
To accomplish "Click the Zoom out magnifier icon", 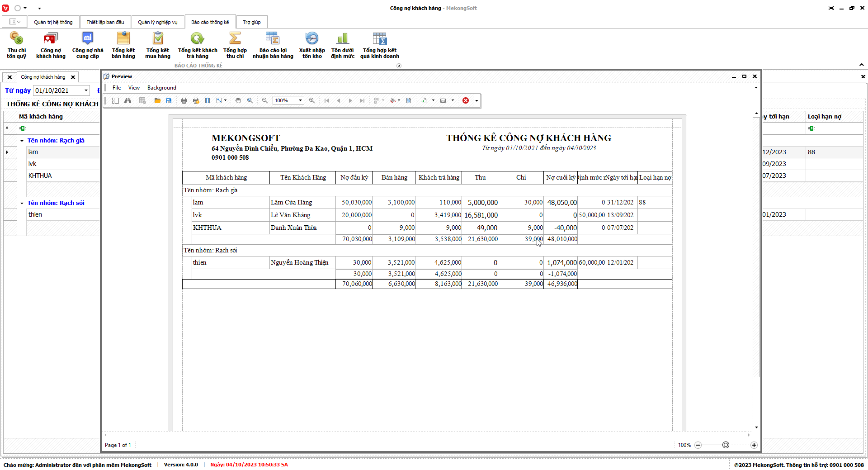I will (265, 100).
